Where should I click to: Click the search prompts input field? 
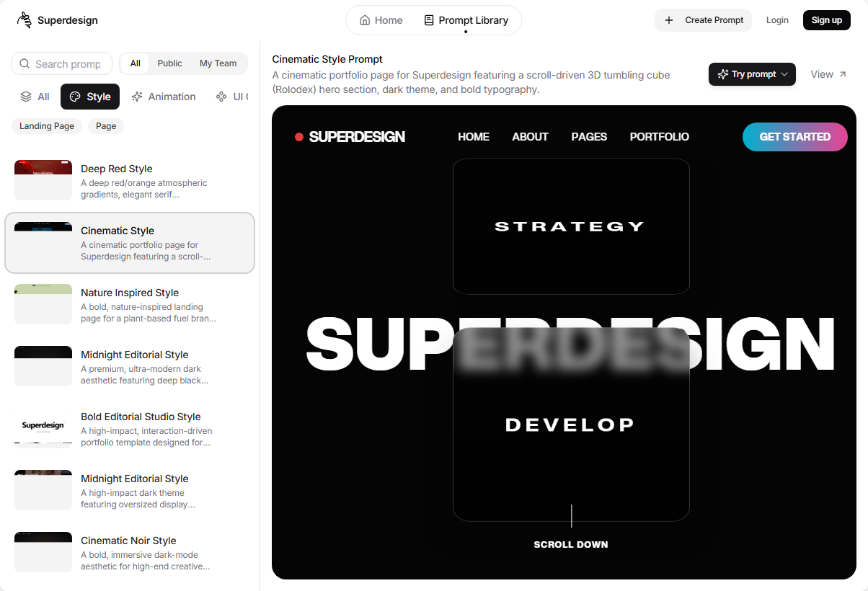click(67, 63)
